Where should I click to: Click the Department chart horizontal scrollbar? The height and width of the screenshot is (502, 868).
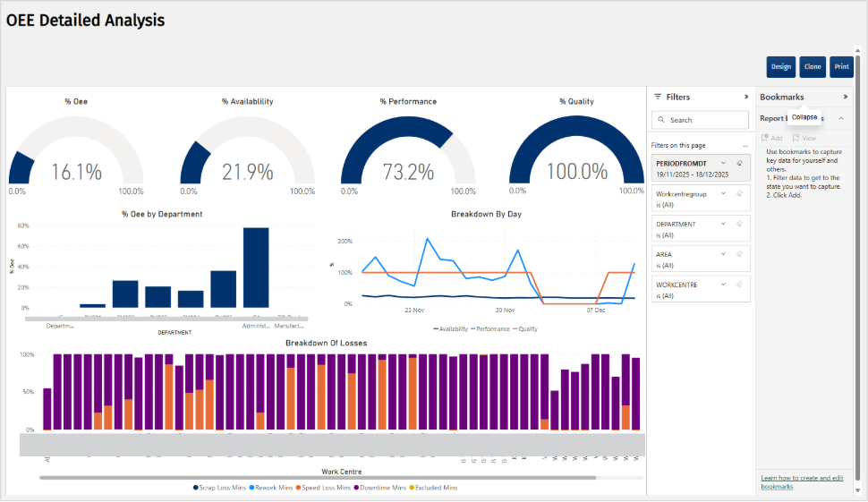pos(166,319)
